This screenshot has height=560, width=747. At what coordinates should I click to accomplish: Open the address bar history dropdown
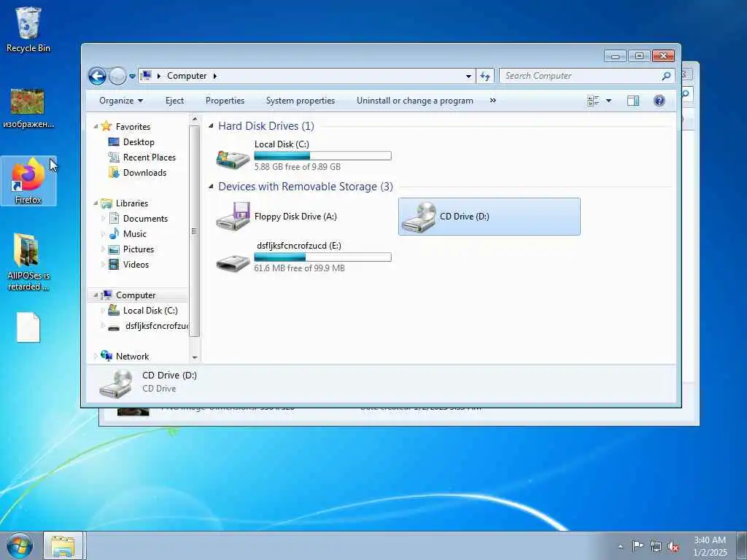pos(468,76)
